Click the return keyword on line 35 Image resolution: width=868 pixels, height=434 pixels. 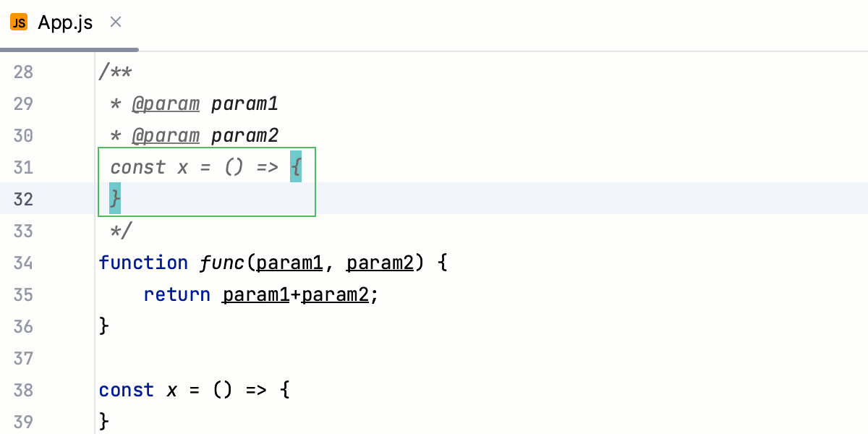coord(176,294)
